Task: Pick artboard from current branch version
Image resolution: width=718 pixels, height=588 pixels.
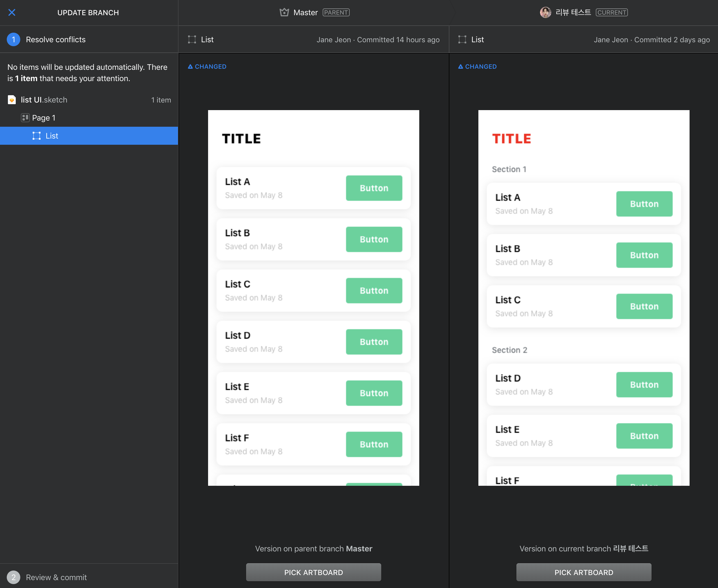Action: click(x=583, y=573)
